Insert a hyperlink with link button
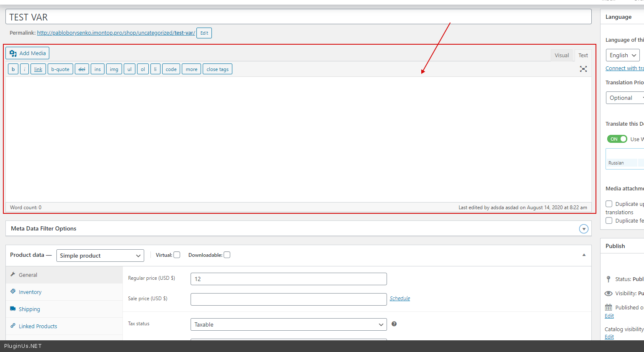This screenshot has width=644, height=352. point(38,69)
